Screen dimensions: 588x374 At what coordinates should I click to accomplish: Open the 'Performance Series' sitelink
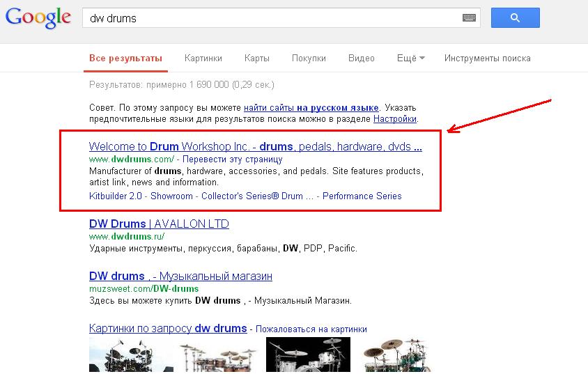tap(362, 196)
